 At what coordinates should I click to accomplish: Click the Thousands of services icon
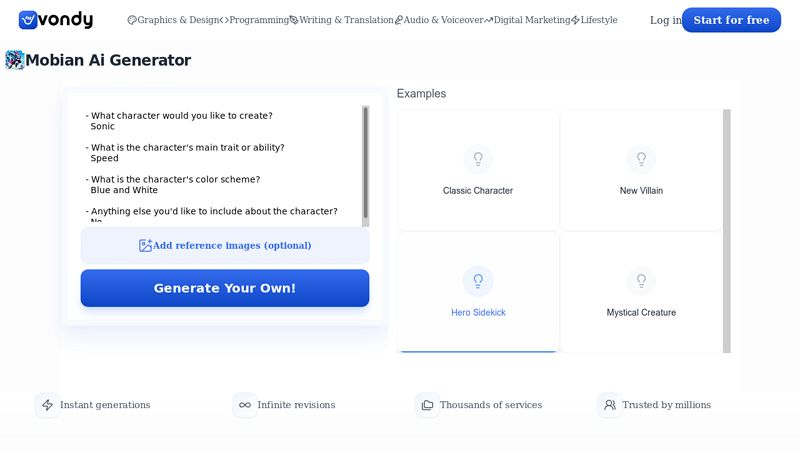point(428,405)
